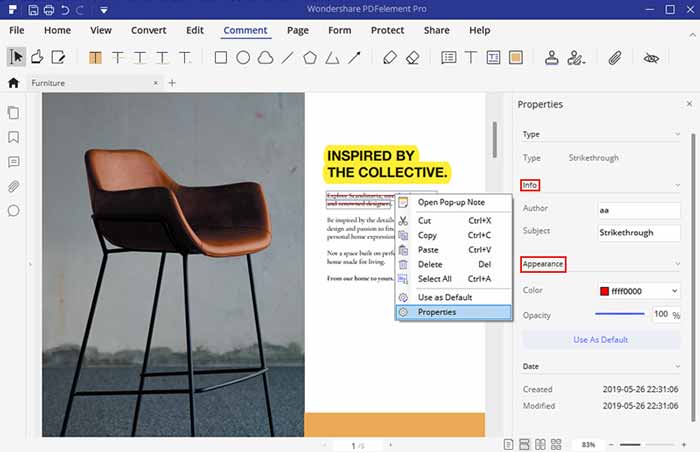
Task: Switch to the Home tab
Action: pyautogui.click(x=57, y=30)
